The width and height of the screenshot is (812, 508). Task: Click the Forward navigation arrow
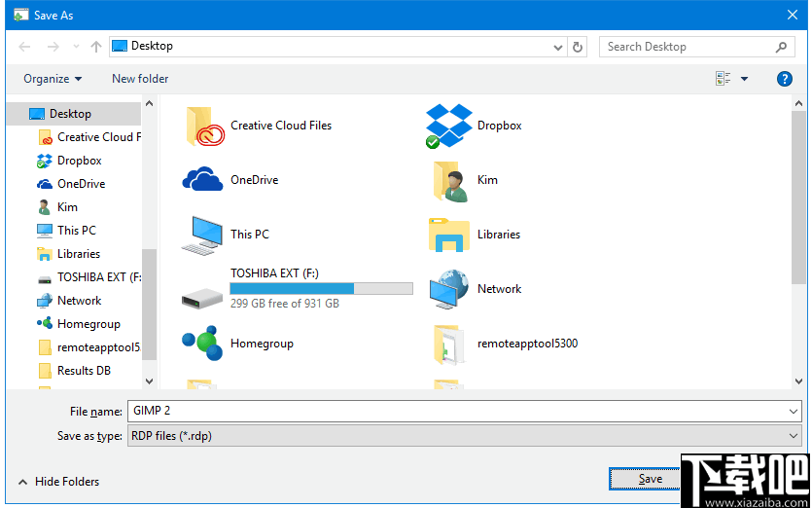[53, 47]
